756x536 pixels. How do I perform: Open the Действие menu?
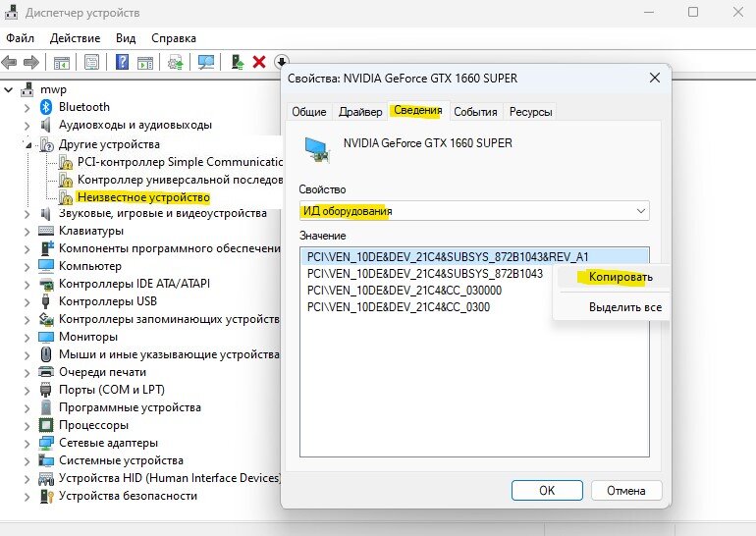[75, 38]
